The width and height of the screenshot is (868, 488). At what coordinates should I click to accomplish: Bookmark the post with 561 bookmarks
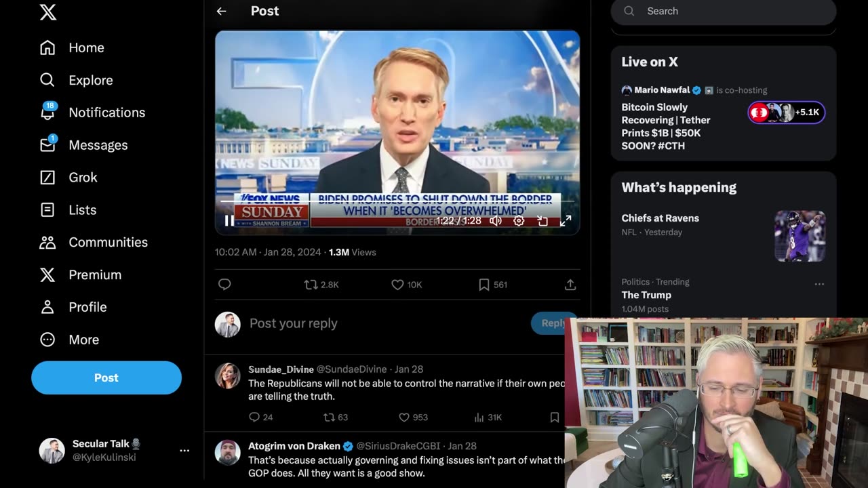pos(484,285)
